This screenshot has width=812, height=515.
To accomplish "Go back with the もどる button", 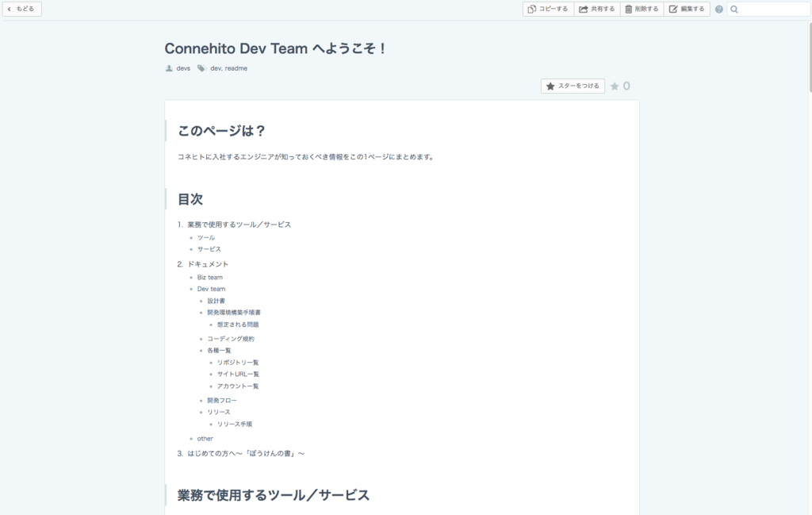I will 22,9.
